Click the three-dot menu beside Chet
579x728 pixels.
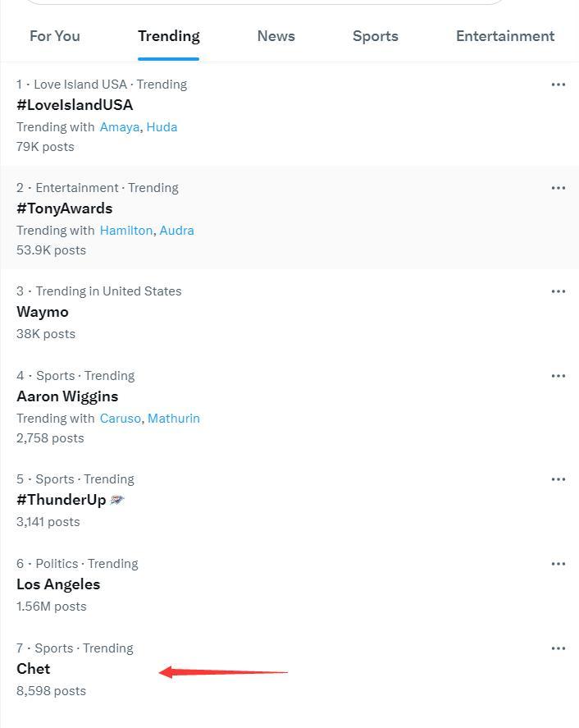click(558, 648)
